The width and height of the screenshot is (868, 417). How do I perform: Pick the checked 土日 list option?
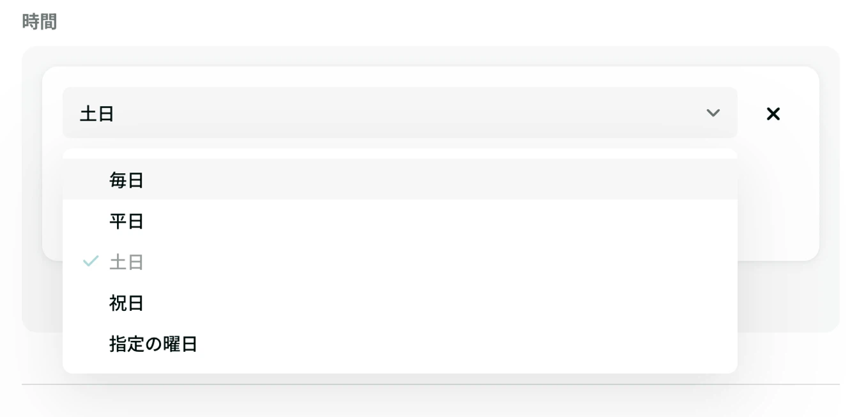click(x=127, y=263)
